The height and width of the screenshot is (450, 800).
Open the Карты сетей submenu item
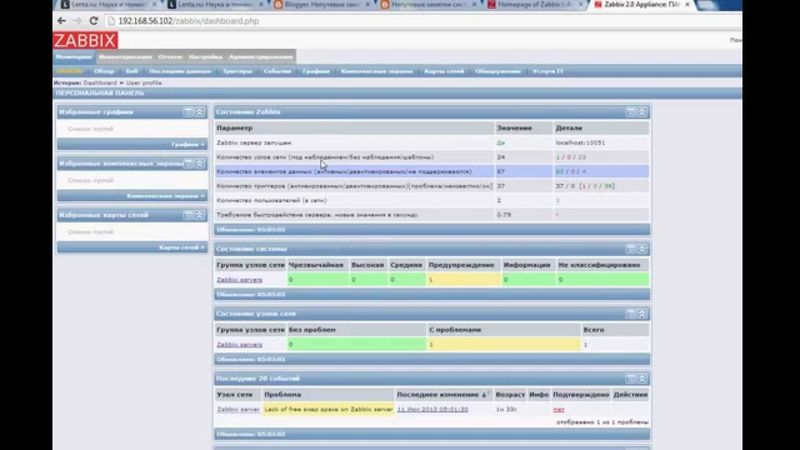444,71
